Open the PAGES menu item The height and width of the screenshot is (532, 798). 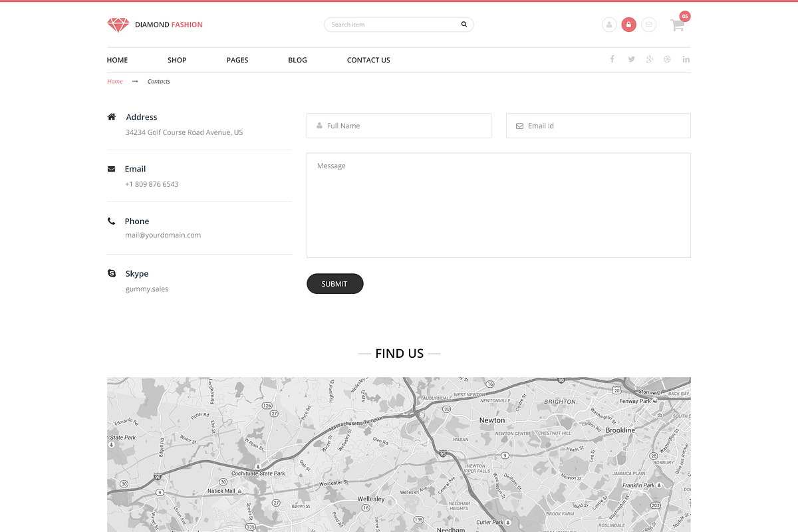pyautogui.click(x=237, y=60)
